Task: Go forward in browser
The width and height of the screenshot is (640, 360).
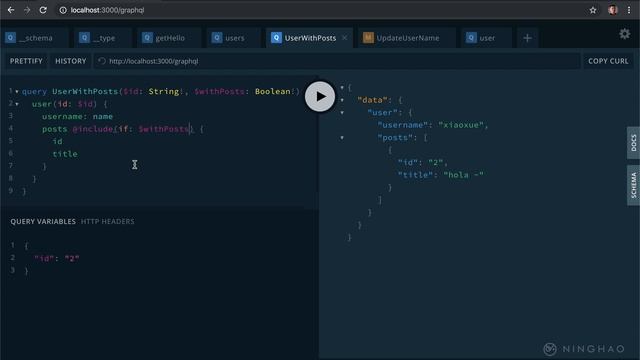Action: click(x=27, y=10)
